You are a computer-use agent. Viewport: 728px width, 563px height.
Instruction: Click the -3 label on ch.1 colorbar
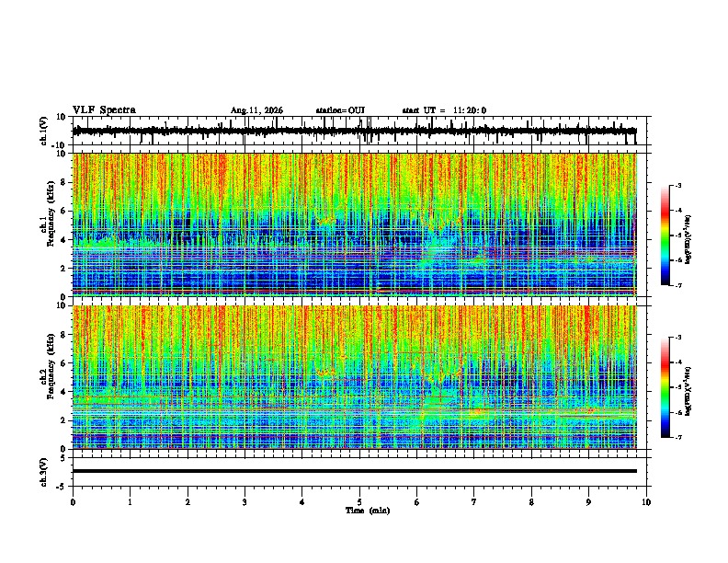tap(677, 186)
